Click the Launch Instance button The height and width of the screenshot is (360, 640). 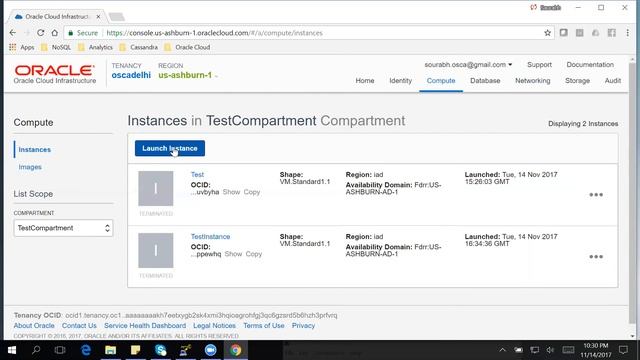point(170,148)
